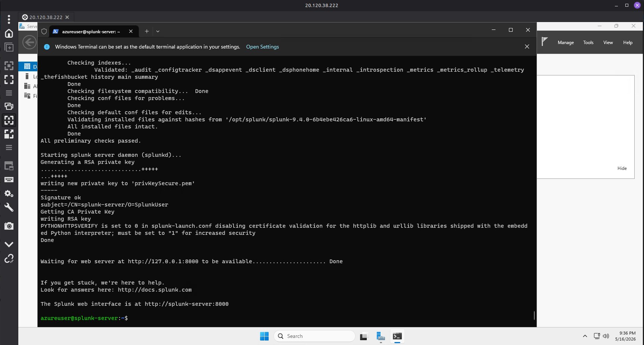Click the shield icon in Windows Terminal

click(44, 32)
